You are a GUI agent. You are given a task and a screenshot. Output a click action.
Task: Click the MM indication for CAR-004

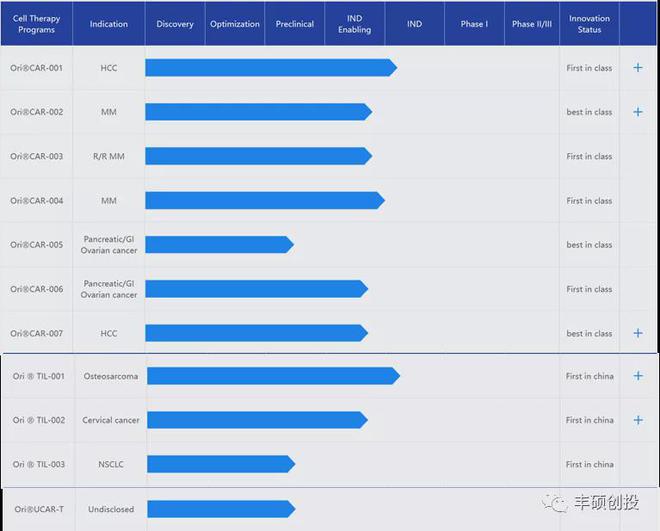click(x=109, y=201)
